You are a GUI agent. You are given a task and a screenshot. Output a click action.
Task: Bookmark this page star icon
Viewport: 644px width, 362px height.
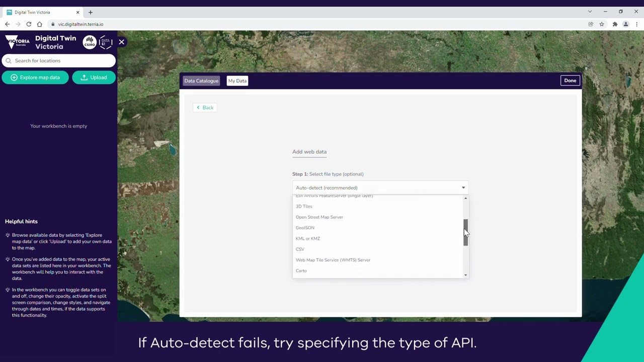602,24
